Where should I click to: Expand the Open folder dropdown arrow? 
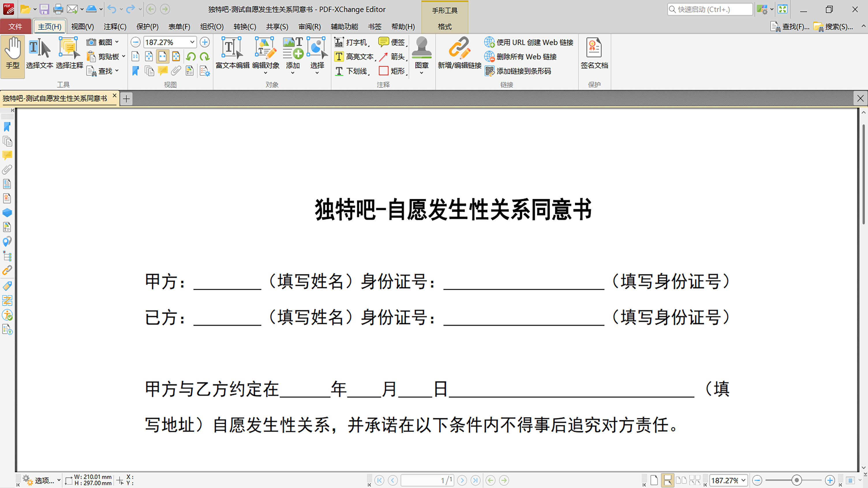(x=35, y=9)
